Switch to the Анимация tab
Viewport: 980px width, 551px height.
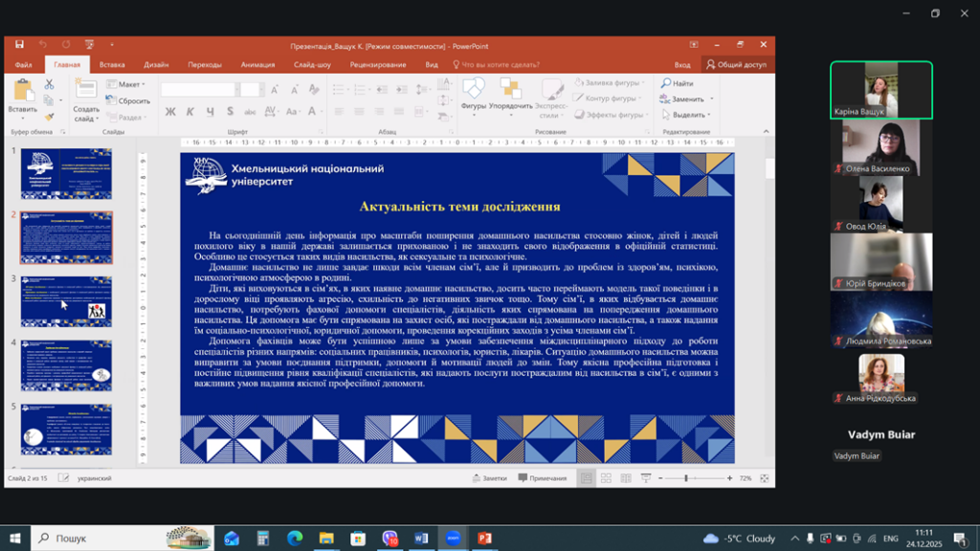pos(257,65)
